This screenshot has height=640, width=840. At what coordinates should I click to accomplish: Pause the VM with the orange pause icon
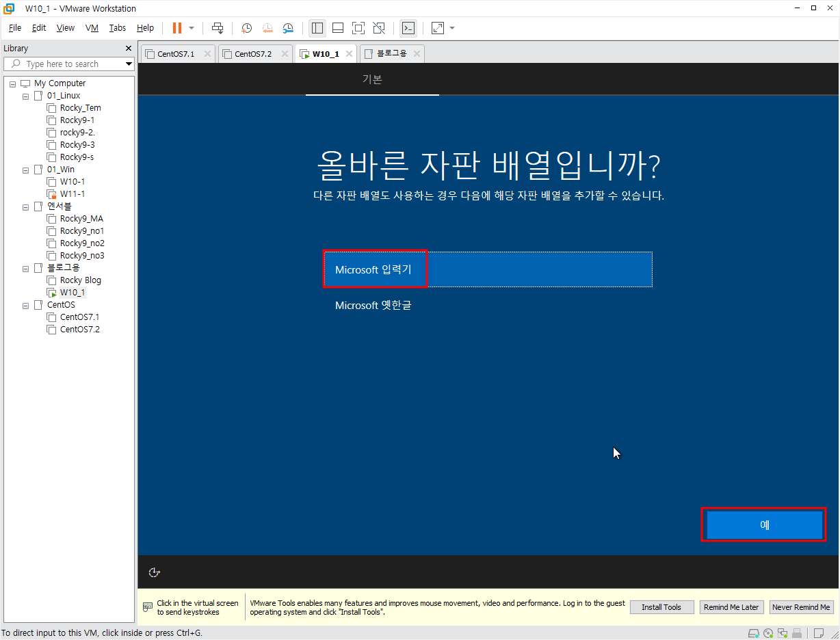click(177, 28)
